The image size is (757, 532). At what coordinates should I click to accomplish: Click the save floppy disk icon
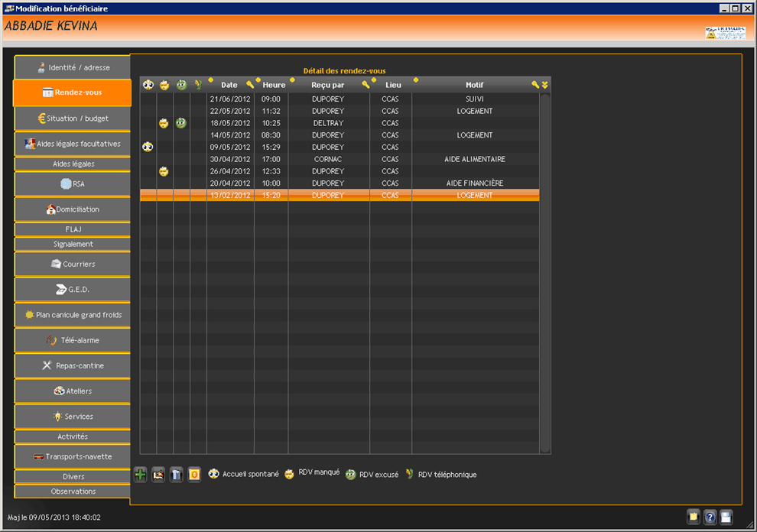point(726,517)
